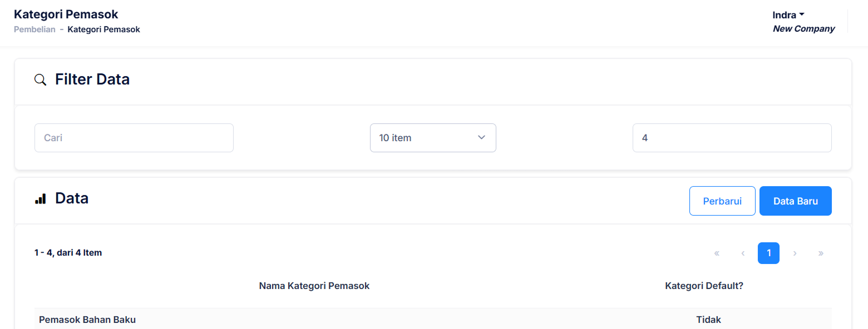Click the Filter Data magnifier icon
Image resolution: width=868 pixels, height=329 pixels.
[x=40, y=80]
